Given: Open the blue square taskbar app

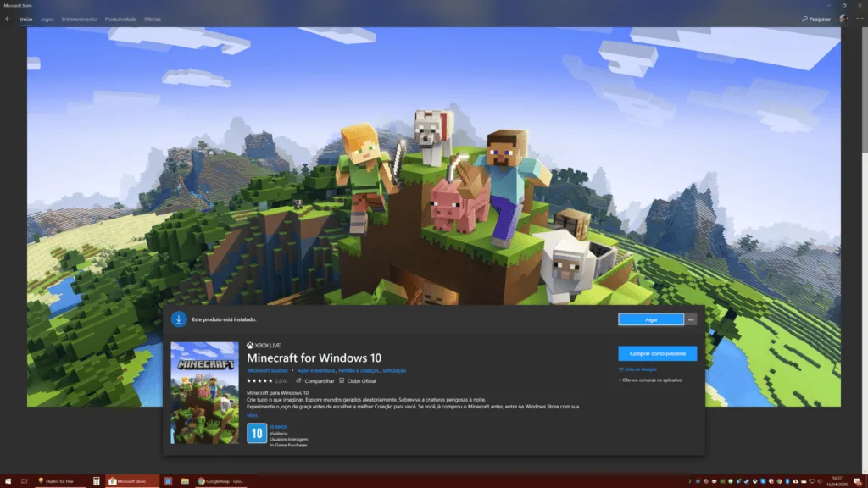Looking at the screenshot, I should click(x=168, y=481).
